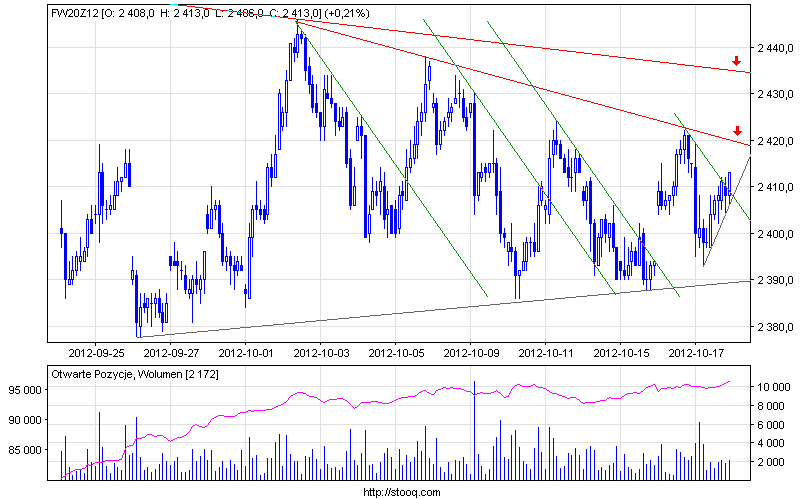Image resolution: width=800 pixels, height=500 pixels.
Task: Click the (+0,21%) change value in header
Action: (347, 14)
